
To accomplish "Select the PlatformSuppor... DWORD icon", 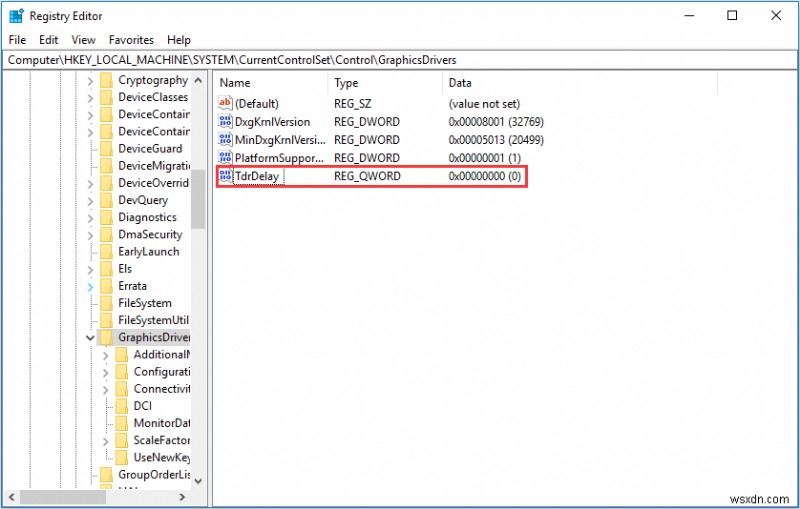I will click(225, 158).
